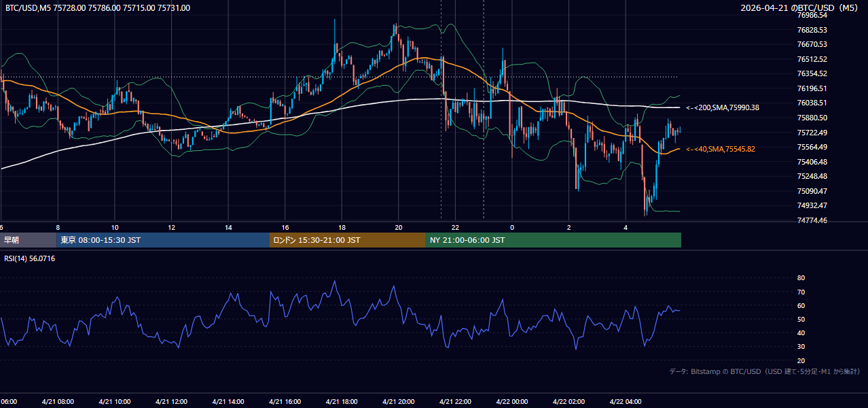Select the 東京 08:00-15:30 JST session bar
The height and width of the screenshot is (408, 868).
[163, 240]
